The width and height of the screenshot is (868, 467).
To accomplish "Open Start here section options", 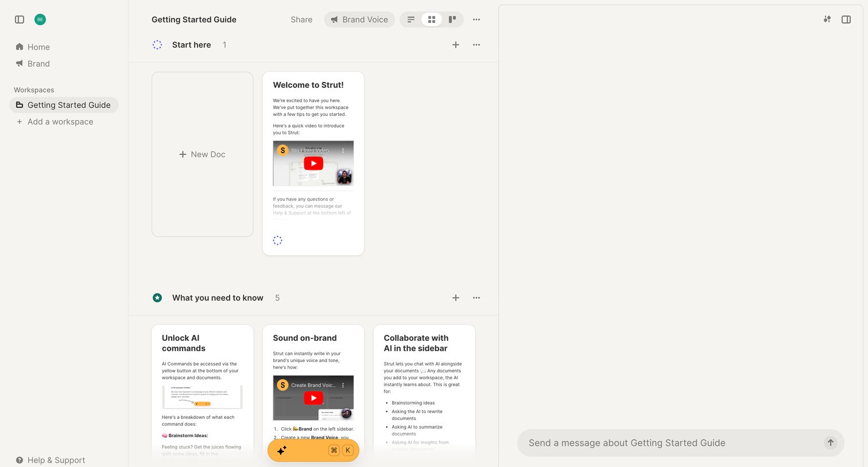I will pyautogui.click(x=476, y=45).
